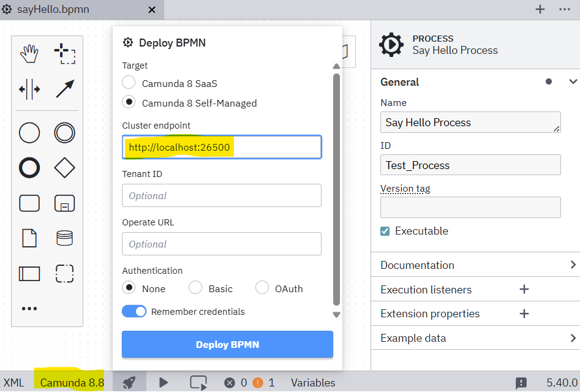Activate the Lasso selection tool
This screenshot has height=392, width=580.
point(64,54)
